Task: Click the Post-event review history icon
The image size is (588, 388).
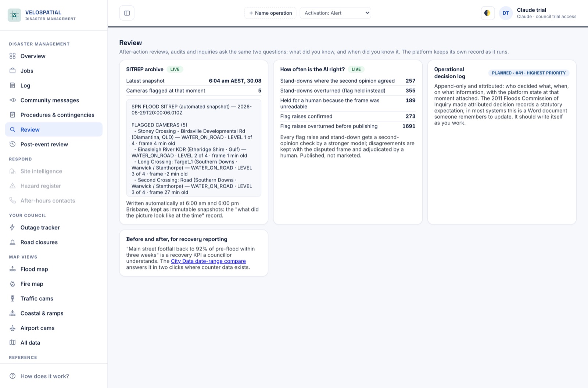Action: [x=12, y=144]
